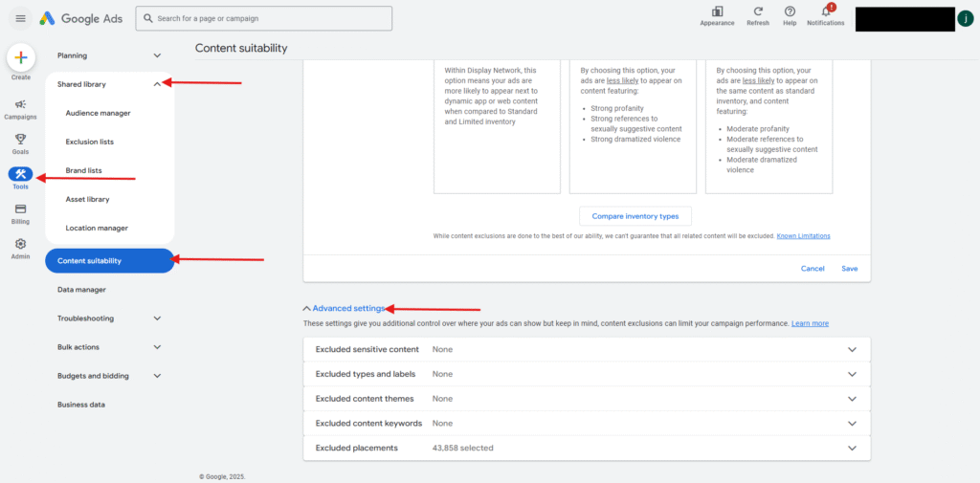Image resolution: width=980 pixels, height=483 pixels.
Task: Open Audience manager
Action: (x=99, y=113)
